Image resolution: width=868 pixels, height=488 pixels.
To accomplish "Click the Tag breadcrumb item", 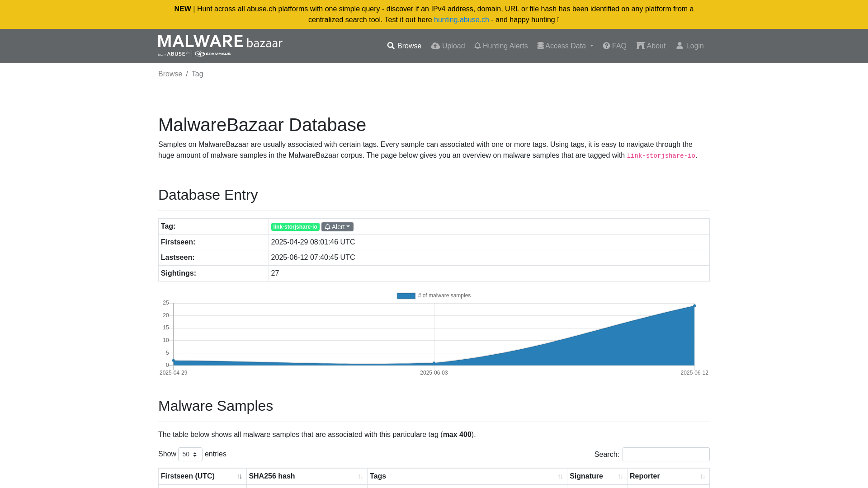I will click(x=197, y=74).
